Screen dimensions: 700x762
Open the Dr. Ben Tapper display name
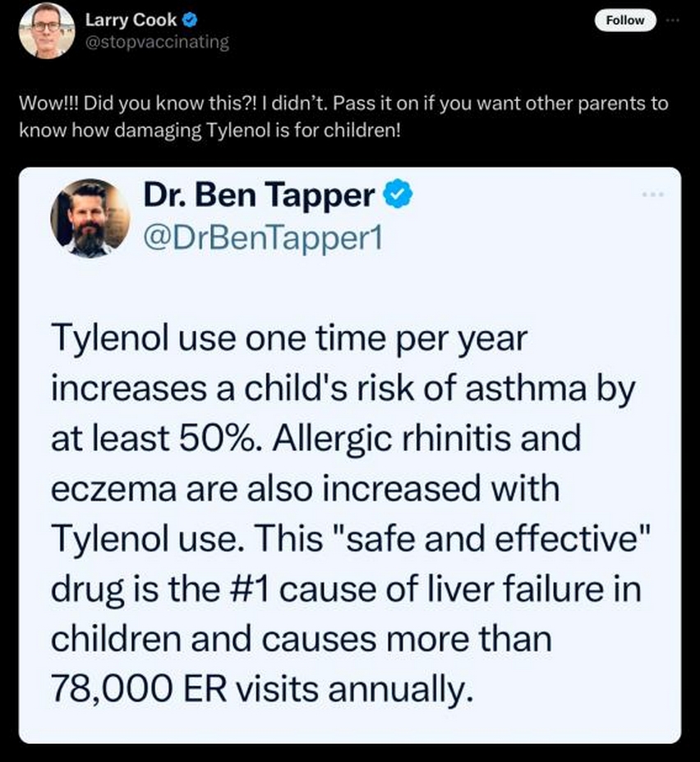pos(259,195)
